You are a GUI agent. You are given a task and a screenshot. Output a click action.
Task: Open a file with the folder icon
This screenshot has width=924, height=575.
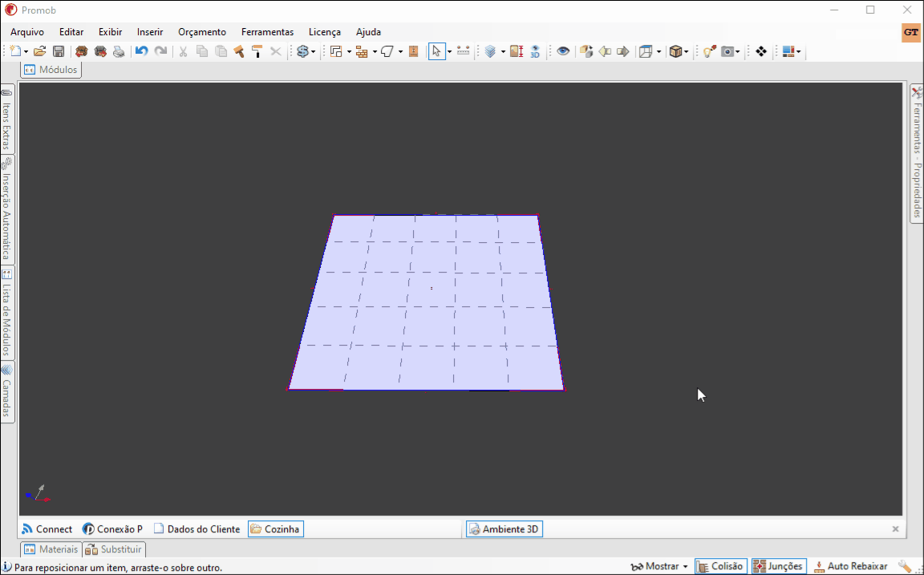coord(39,51)
